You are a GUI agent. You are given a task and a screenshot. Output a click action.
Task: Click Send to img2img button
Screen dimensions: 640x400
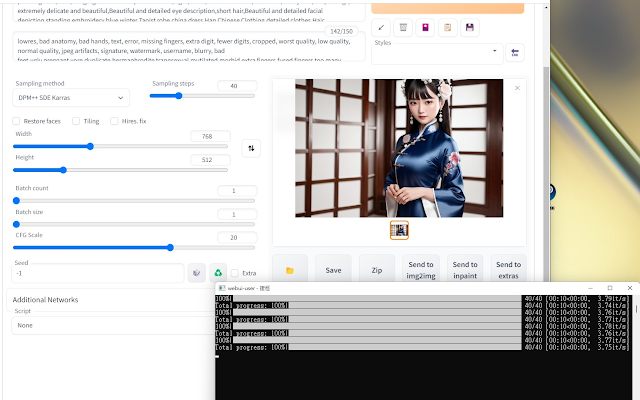[421, 270]
